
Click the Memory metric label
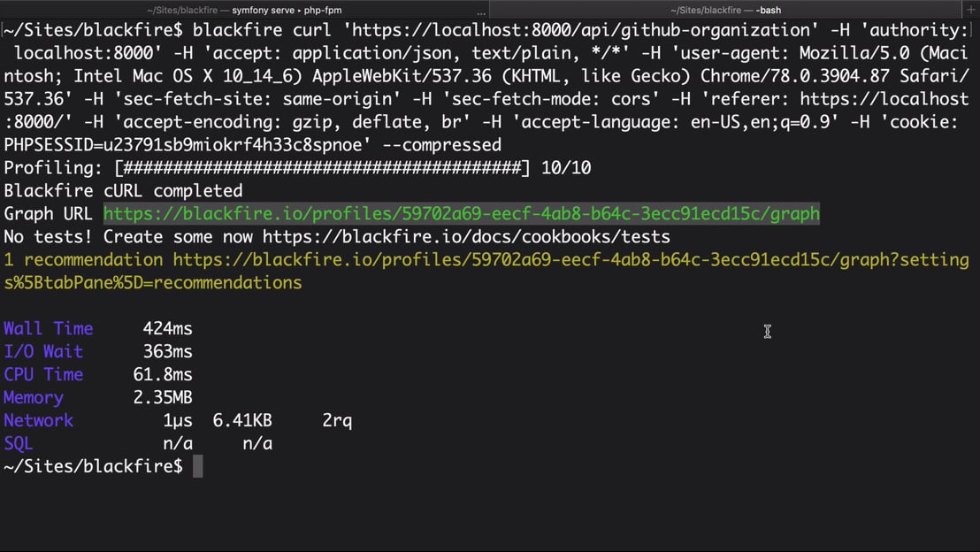pyautogui.click(x=33, y=397)
